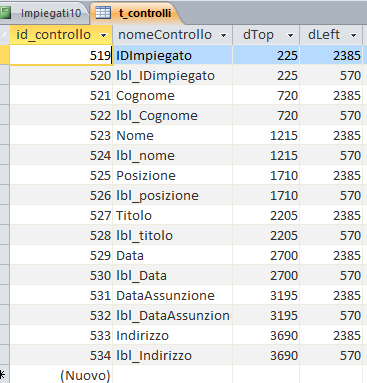The width and height of the screenshot is (367, 383).
Task: Click the id cell 530
Action: coord(61,275)
